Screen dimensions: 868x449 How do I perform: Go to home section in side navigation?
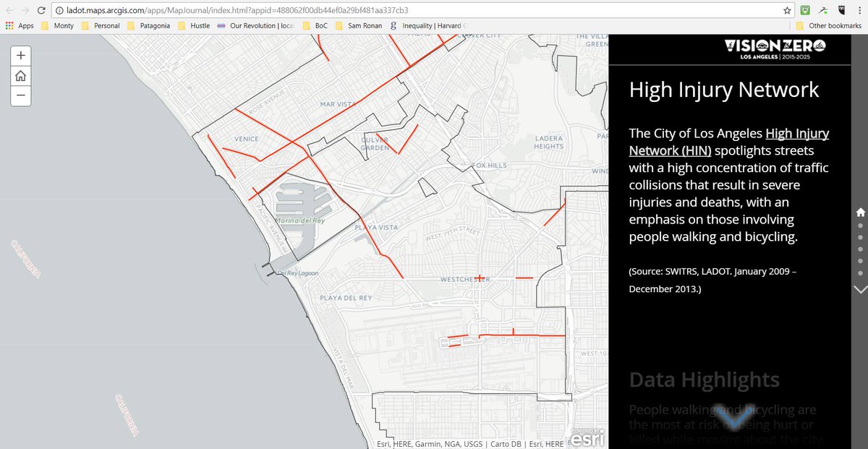(x=860, y=212)
